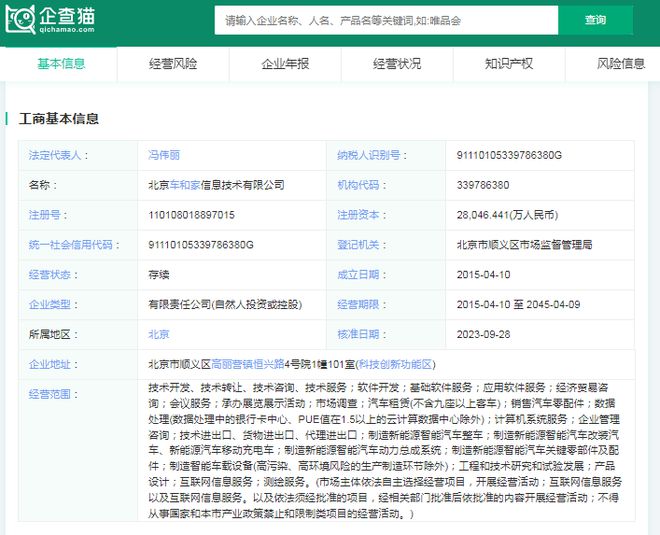The height and width of the screenshot is (535, 660).
Task: Select 2015-04-10 至 2045-04-09 period
Action: (518, 305)
